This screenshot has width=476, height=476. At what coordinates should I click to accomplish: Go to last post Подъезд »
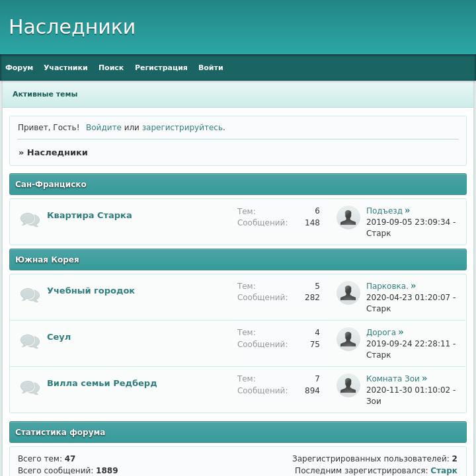pos(388,211)
